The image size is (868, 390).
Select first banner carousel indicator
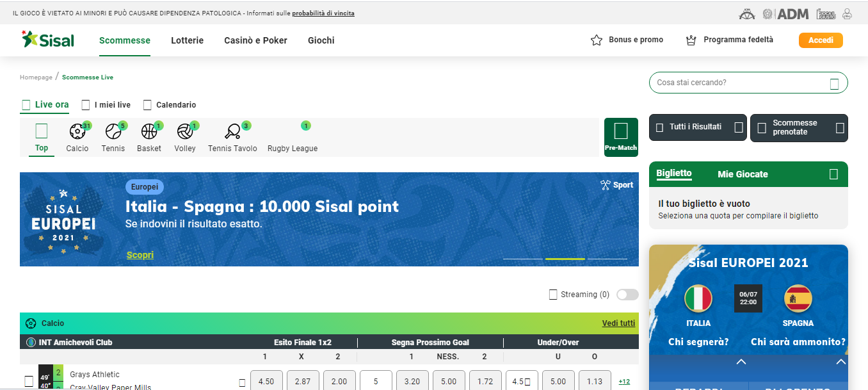pos(523,259)
